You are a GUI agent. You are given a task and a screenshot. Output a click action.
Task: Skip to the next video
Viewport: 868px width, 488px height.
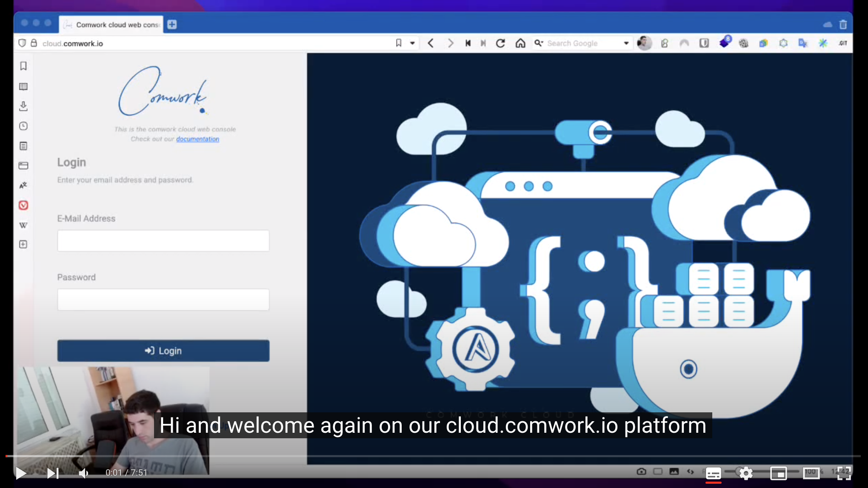(53, 473)
